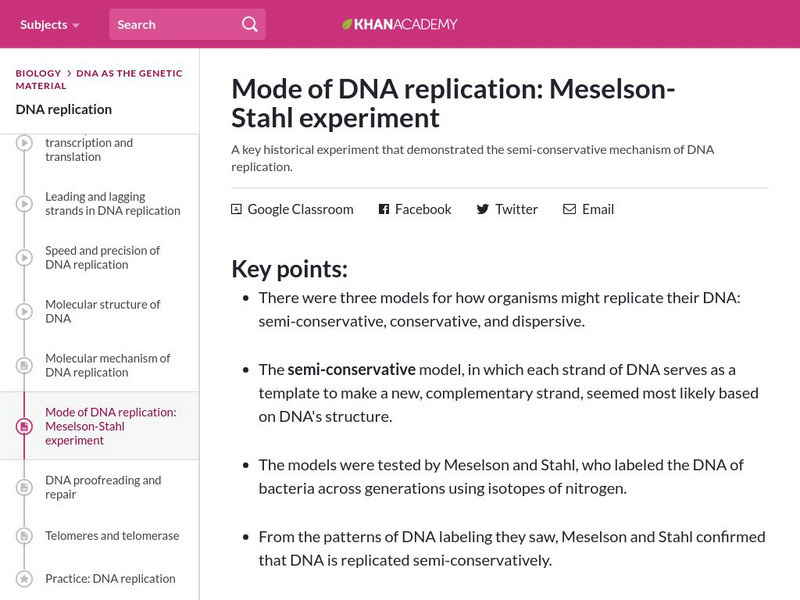This screenshot has height=600, width=800.
Task: Share the article via Email
Action: pos(589,209)
